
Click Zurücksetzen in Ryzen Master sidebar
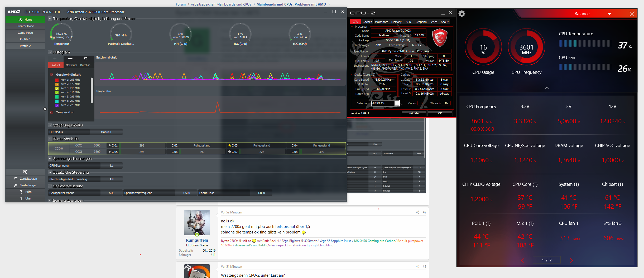coord(25,179)
